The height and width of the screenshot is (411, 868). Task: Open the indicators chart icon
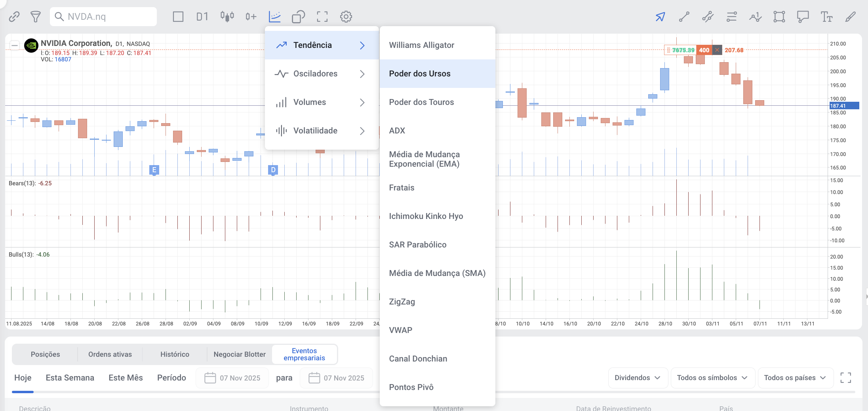(275, 17)
